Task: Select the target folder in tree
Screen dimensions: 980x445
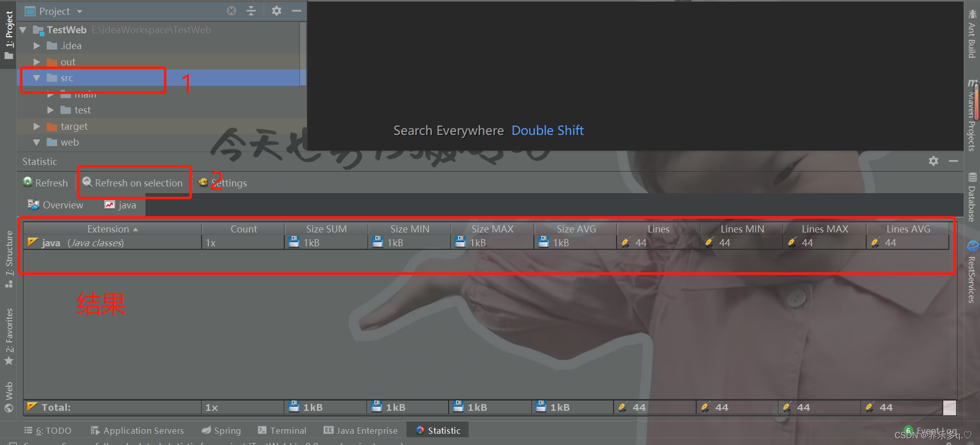Action: pyautogui.click(x=67, y=126)
